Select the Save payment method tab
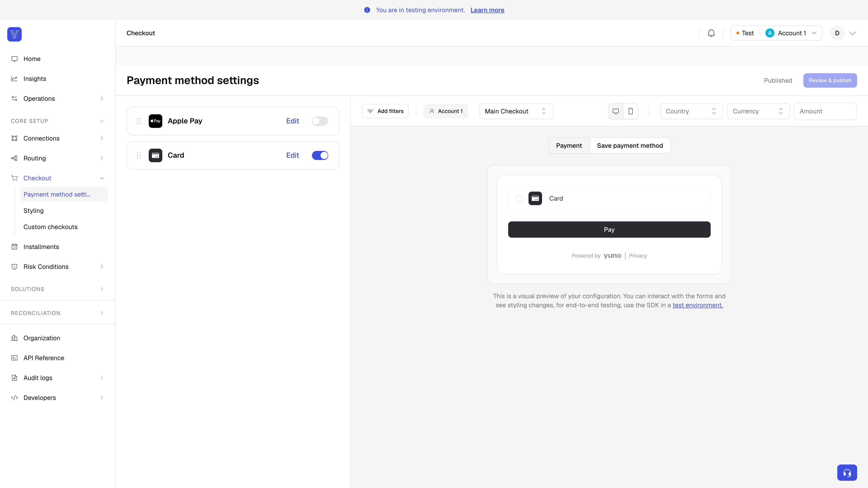The height and width of the screenshot is (488, 868). (x=630, y=145)
